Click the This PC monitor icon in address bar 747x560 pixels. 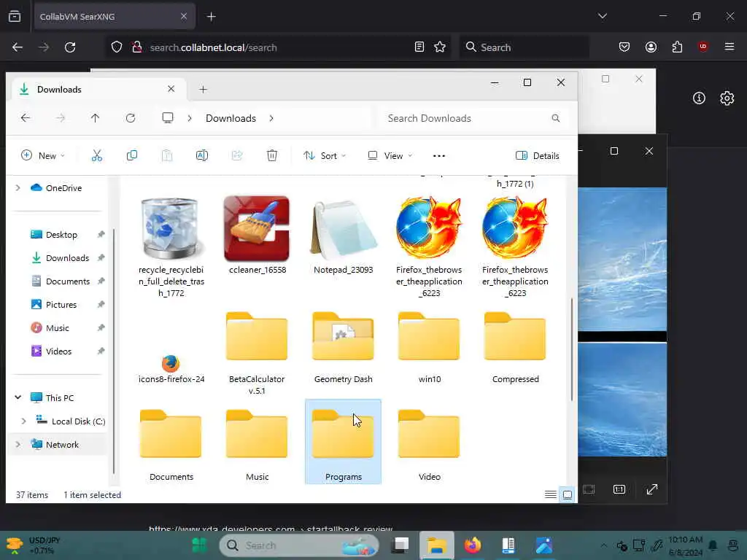click(168, 118)
